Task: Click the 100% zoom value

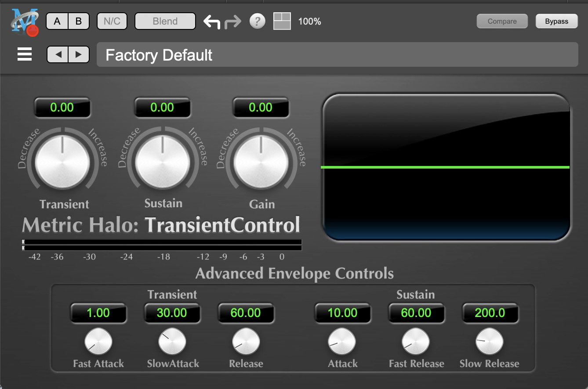Action: pyautogui.click(x=309, y=21)
